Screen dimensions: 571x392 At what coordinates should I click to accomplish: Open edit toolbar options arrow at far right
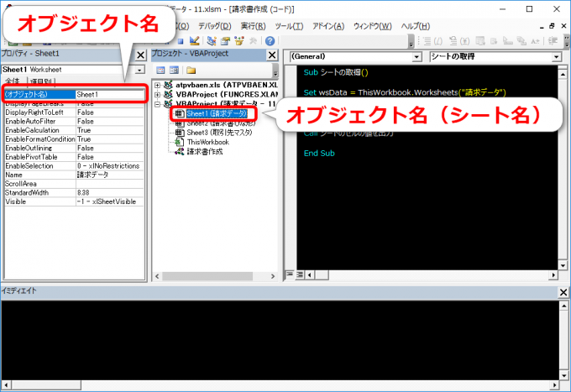tap(567, 41)
